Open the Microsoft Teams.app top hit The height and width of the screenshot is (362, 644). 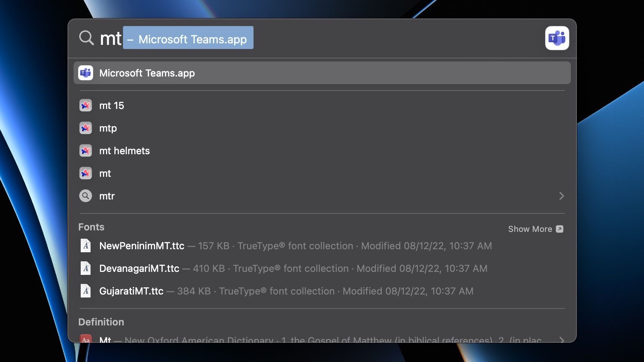point(147,73)
